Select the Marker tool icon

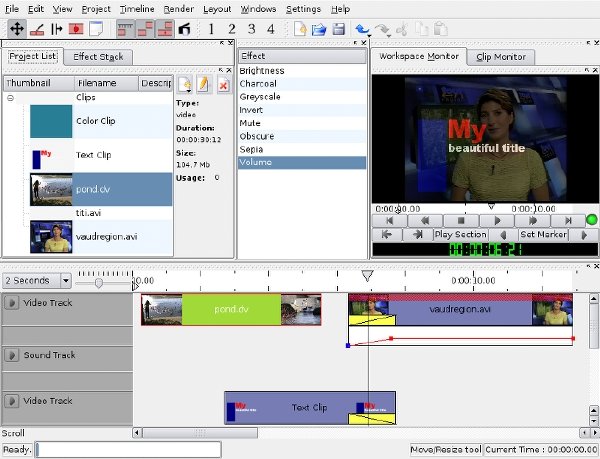coord(76,29)
